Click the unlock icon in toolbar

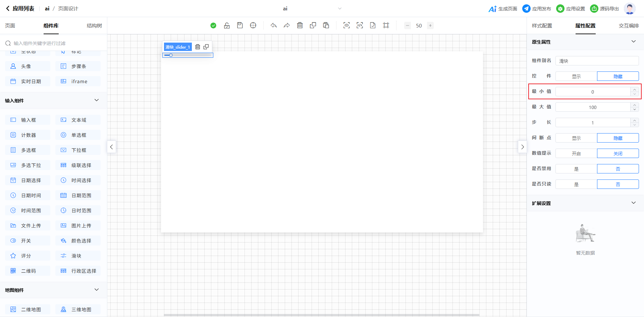pos(227,25)
